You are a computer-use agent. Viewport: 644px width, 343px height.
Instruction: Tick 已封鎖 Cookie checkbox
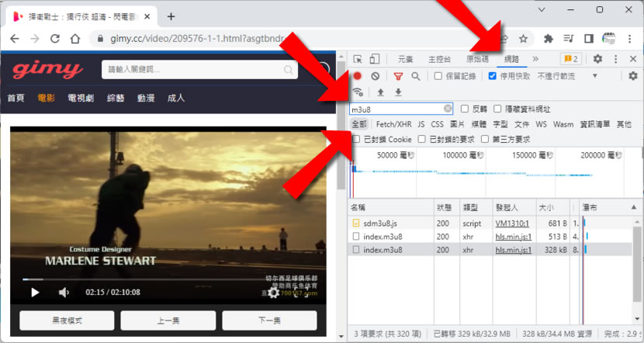pos(356,139)
